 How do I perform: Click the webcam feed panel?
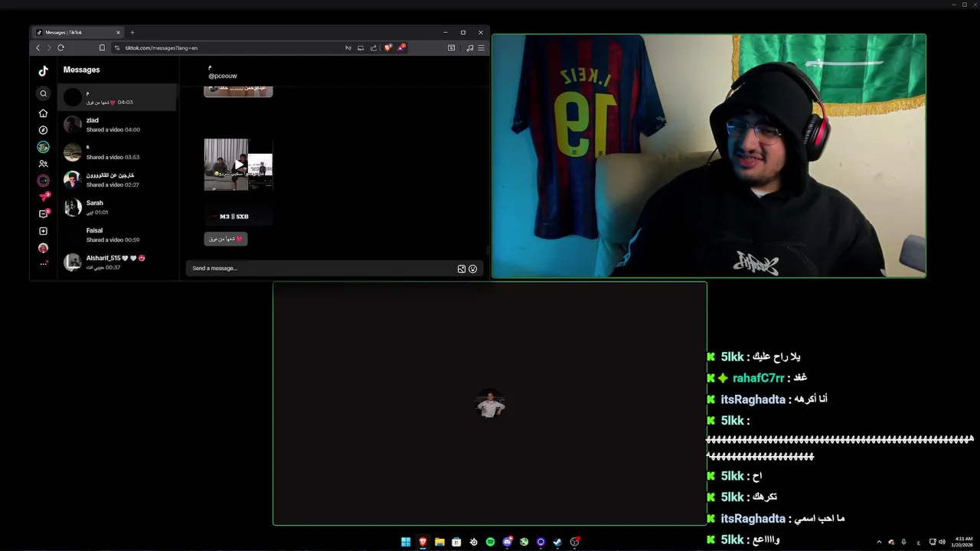[x=709, y=155]
